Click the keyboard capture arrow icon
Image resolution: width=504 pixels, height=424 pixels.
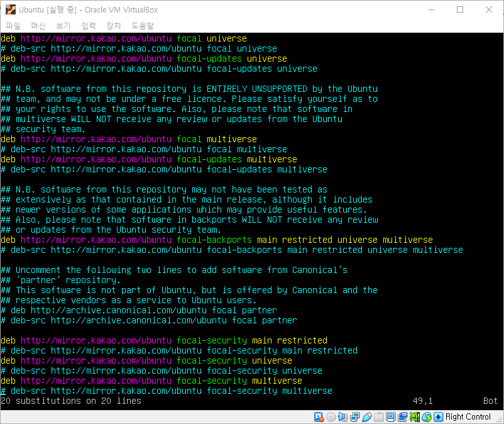click(439, 417)
